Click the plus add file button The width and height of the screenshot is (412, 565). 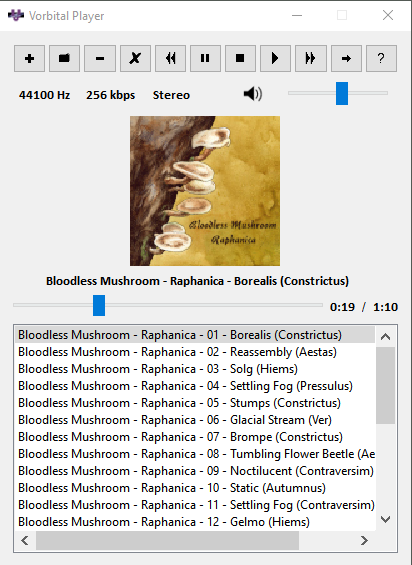(x=30, y=58)
